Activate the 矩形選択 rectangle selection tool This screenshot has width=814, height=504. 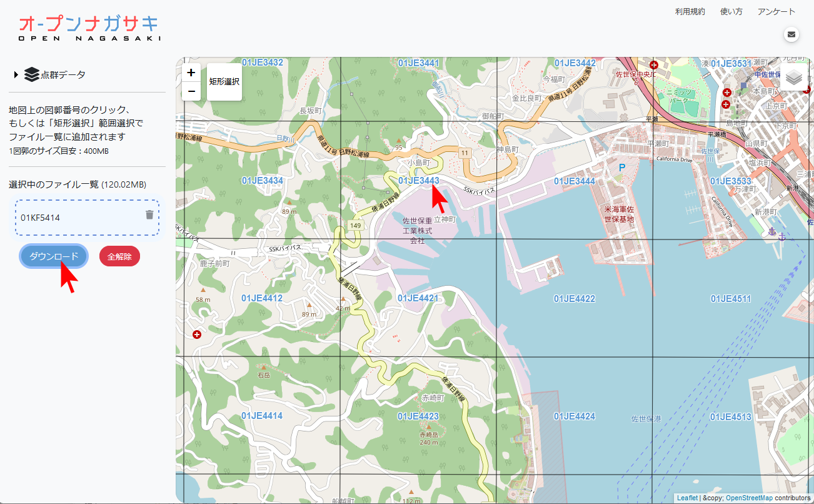point(224,82)
